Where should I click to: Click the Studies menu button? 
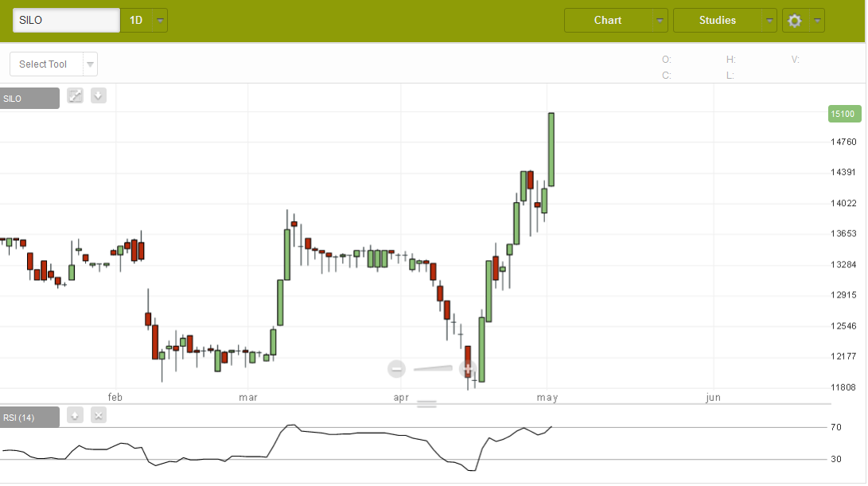pyautogui.click(x=717, y=21)
